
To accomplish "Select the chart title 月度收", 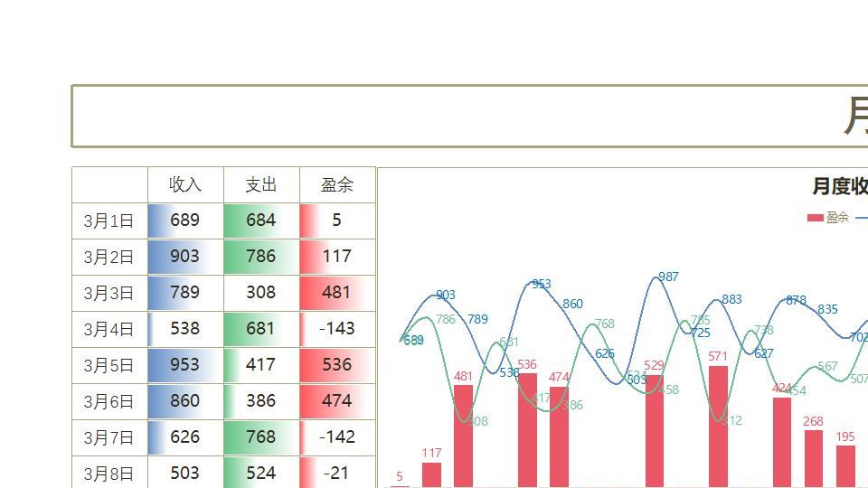I will (x=840, y=186).
